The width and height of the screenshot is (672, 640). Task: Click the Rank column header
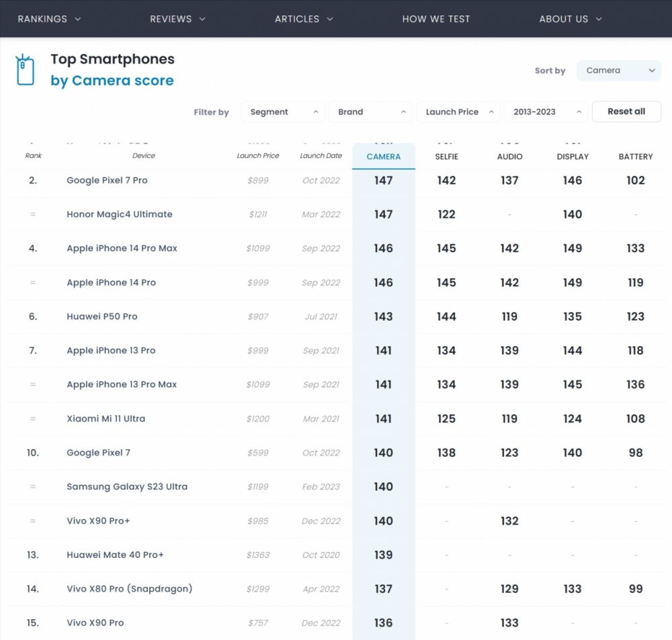[34, 155]
